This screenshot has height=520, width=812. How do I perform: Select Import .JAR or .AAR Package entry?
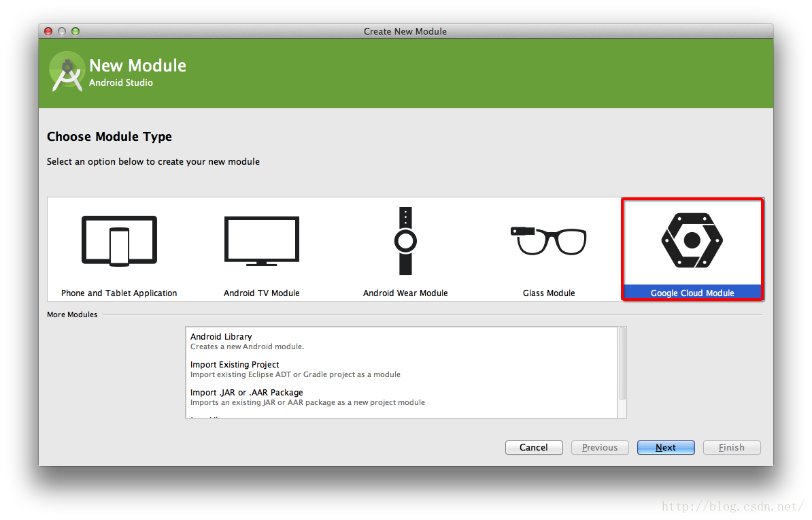coord(402,397)
